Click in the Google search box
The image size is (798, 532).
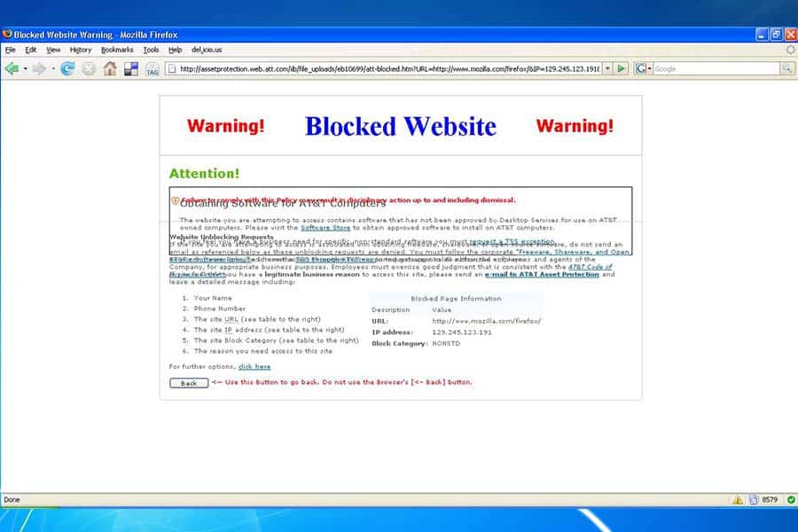pos(716,69)
